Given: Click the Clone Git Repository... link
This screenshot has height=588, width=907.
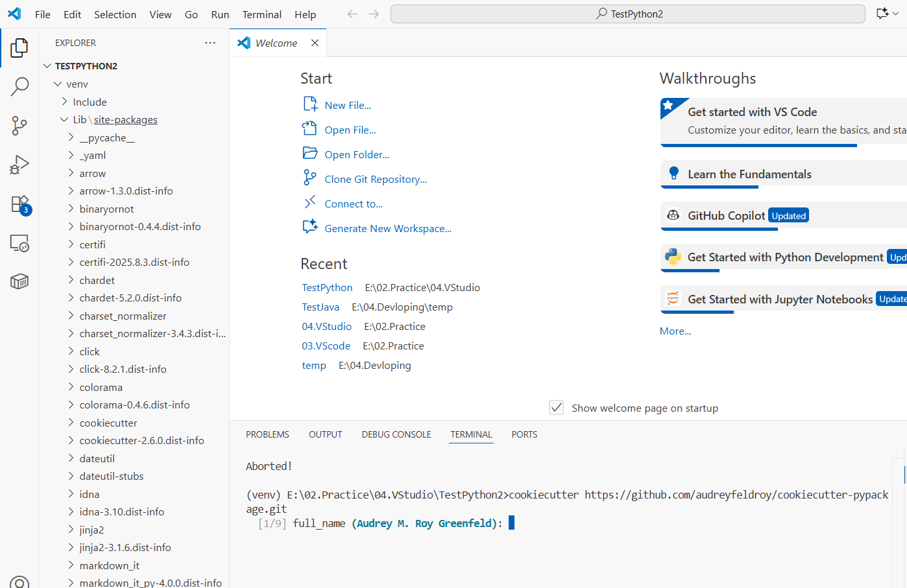Looking at the screenshot, I should pyautogui.click(x=376, y=179).
